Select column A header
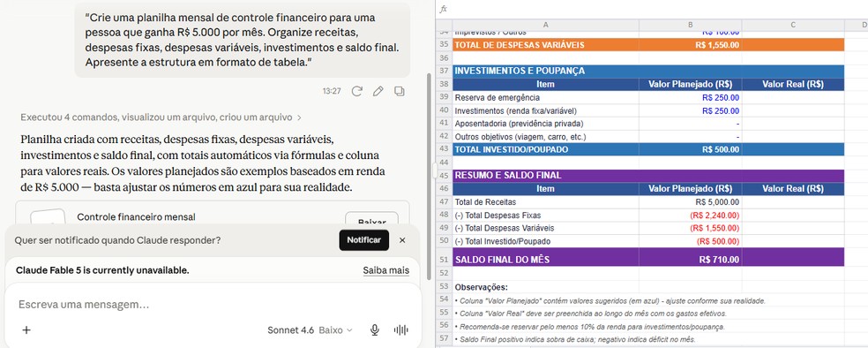Image resolution: width=868 pixels, height=348 pixels. click(x=546, y=25)
